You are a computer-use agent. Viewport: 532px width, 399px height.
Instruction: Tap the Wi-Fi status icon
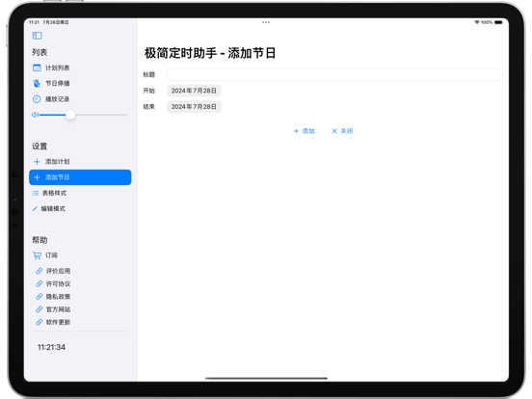pos(477,22)
